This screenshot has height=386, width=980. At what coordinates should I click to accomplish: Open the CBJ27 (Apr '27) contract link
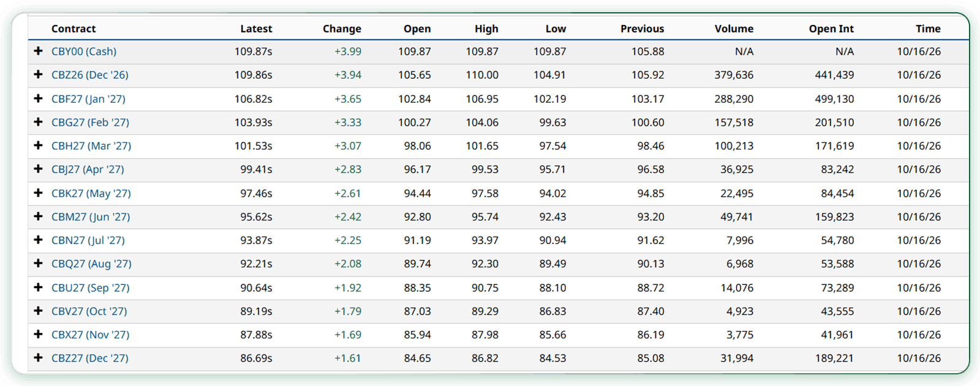[x=88, y=169]
